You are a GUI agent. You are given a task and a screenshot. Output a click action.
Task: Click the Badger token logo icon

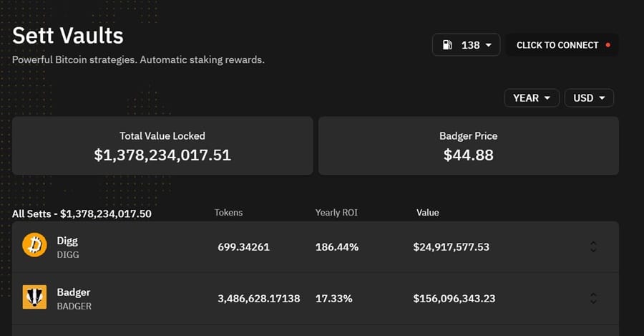tap(34, 298)
